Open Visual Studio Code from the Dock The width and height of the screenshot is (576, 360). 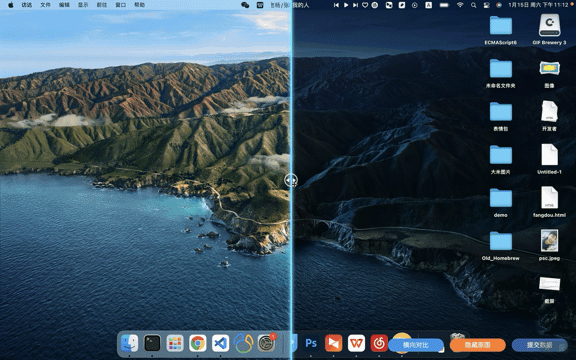[220, 343]
